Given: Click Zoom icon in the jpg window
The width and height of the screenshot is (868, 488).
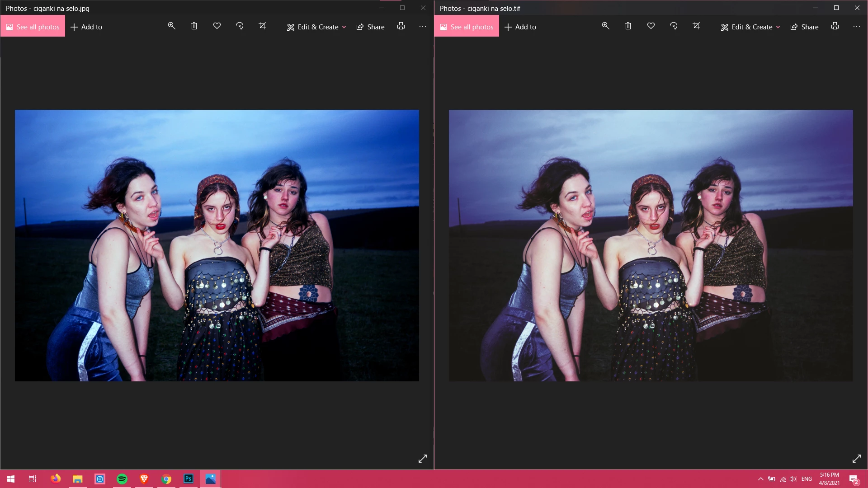Looking at the screenshot, I should (x=171, y=26).
